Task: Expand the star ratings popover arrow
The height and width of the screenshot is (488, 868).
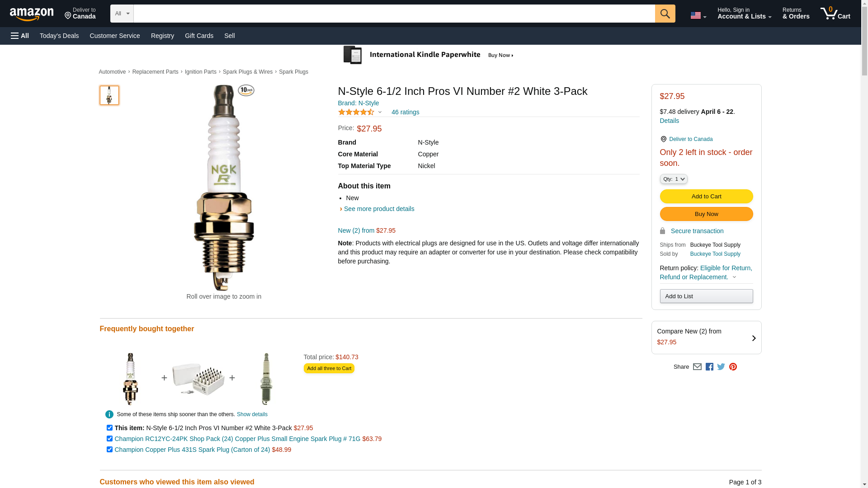Action: [x=380, y=112]
